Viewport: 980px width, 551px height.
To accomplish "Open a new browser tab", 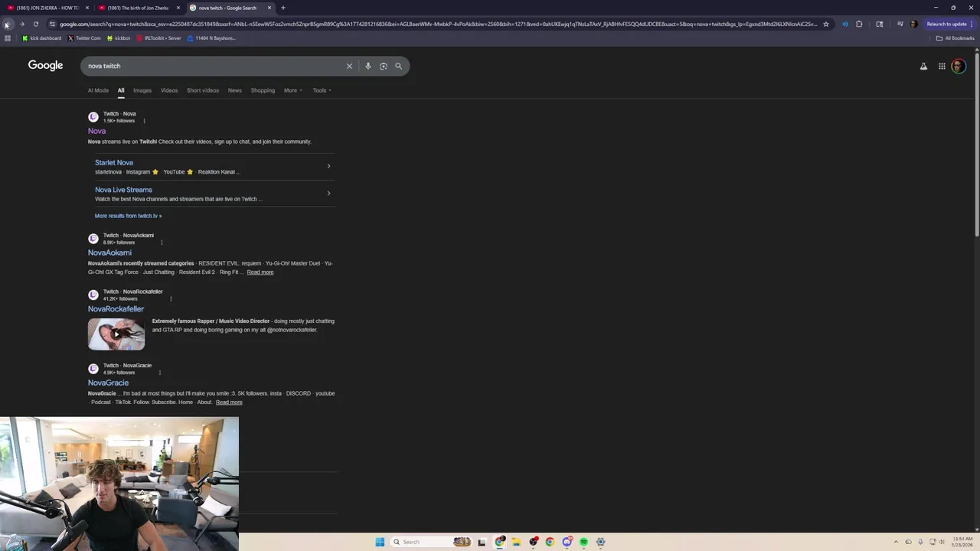I will point(283,8).
